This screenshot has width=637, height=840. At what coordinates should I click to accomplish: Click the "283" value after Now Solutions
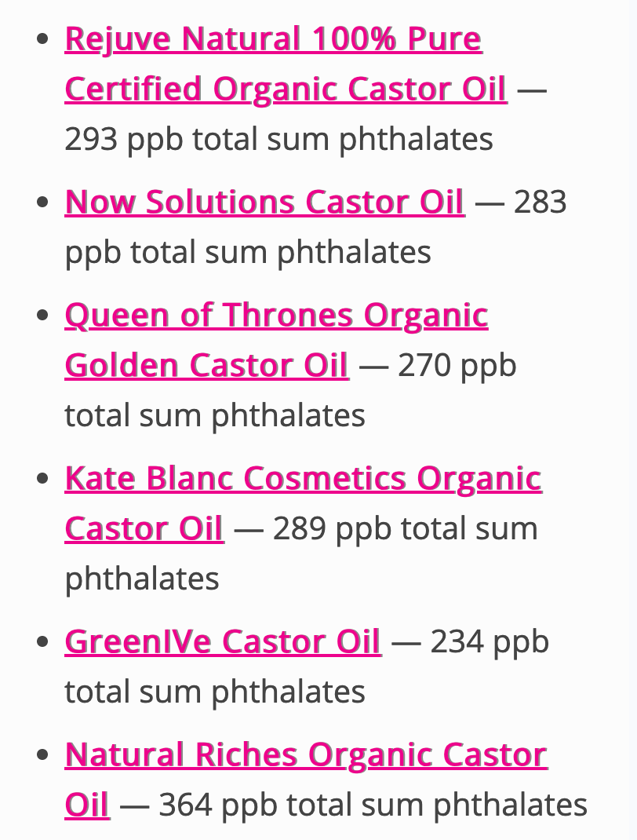(540, 202)
